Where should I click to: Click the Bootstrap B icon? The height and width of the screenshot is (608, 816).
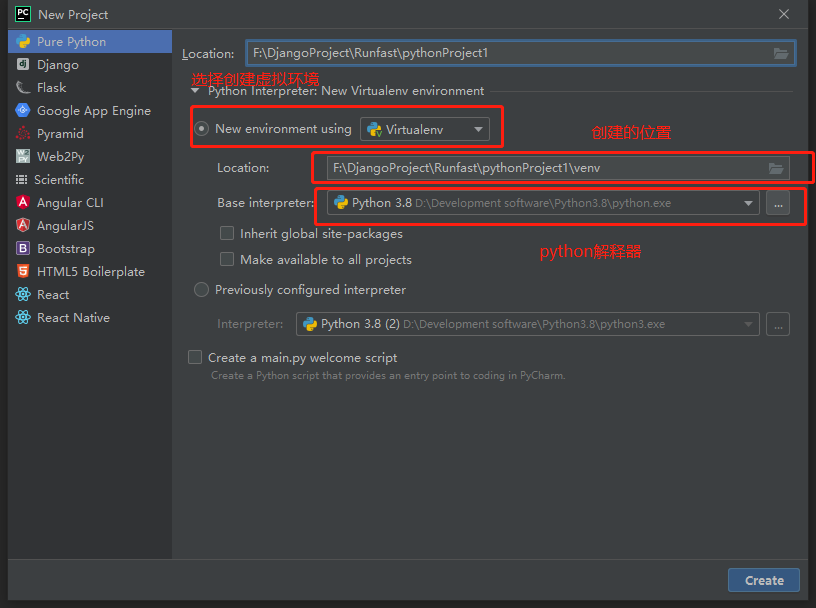tap(23, 248)
